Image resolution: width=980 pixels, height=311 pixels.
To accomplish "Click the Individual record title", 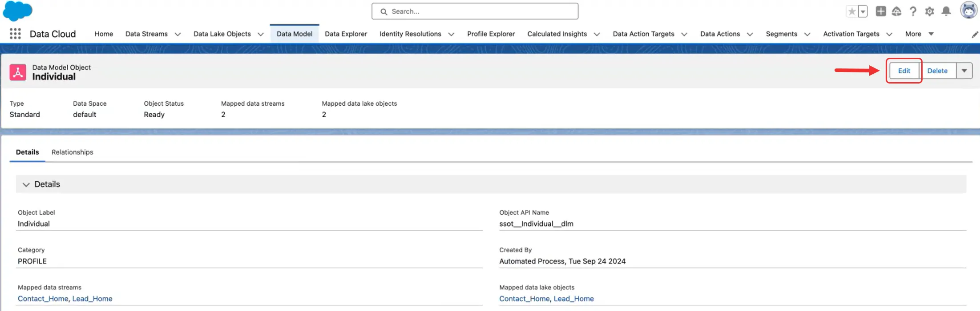I will click(54, 76).
